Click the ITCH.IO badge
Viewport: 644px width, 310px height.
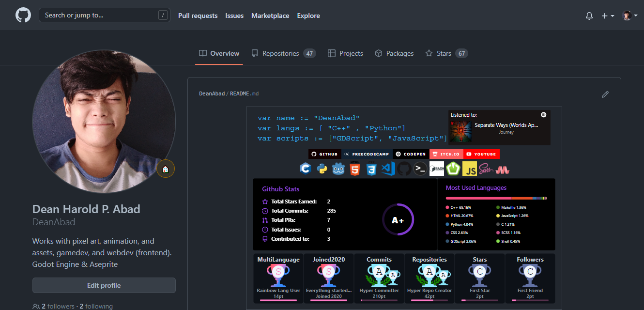coord(446,154)
